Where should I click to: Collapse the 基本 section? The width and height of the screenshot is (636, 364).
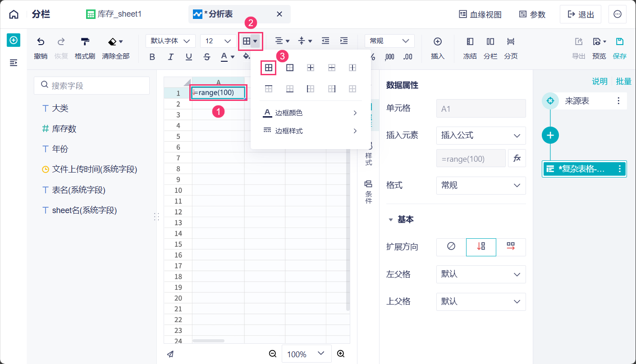coord(390,220)
